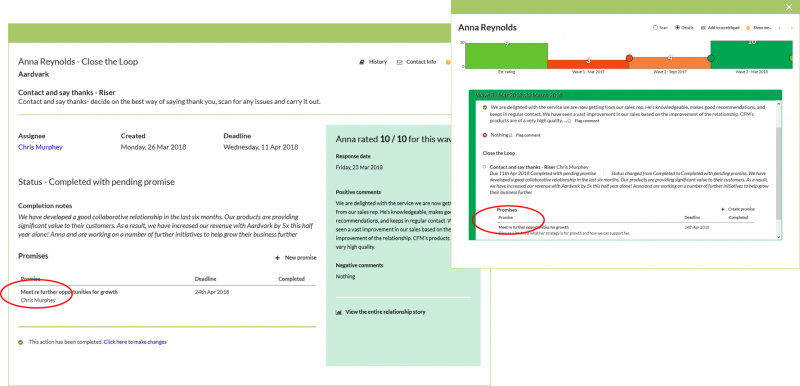
Task: Click 'Contact and say thanks - Riser' in popup
Action: (522, 167)
